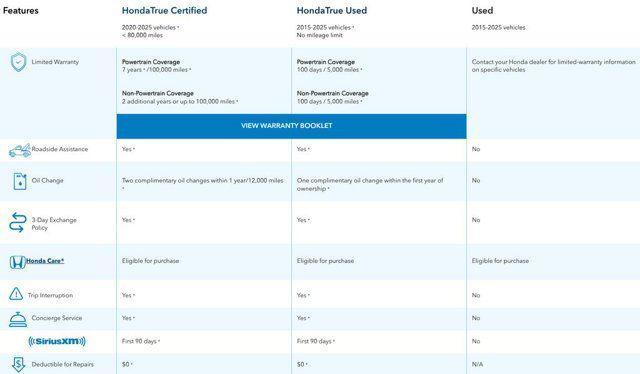Click the 3-Day Exchange arrows icon
This screenshot has width=640, height=374.
tap(18, 222)
